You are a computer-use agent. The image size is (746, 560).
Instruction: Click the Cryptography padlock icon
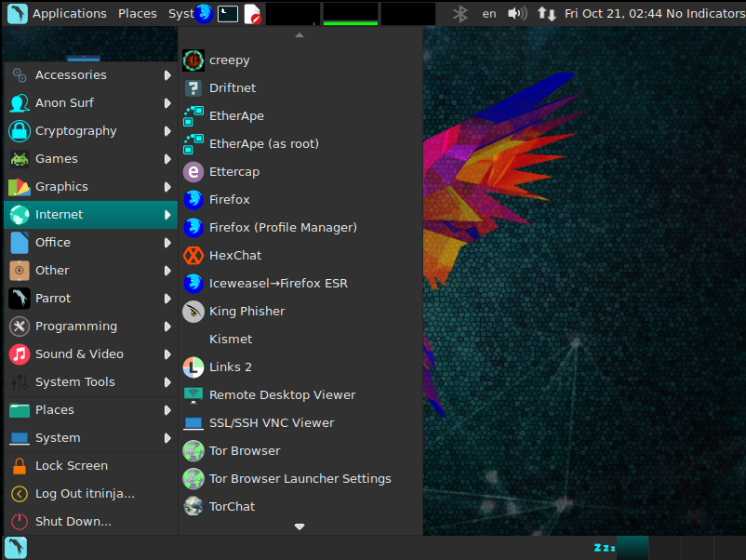pyautogui.click(x=19, y=131)
